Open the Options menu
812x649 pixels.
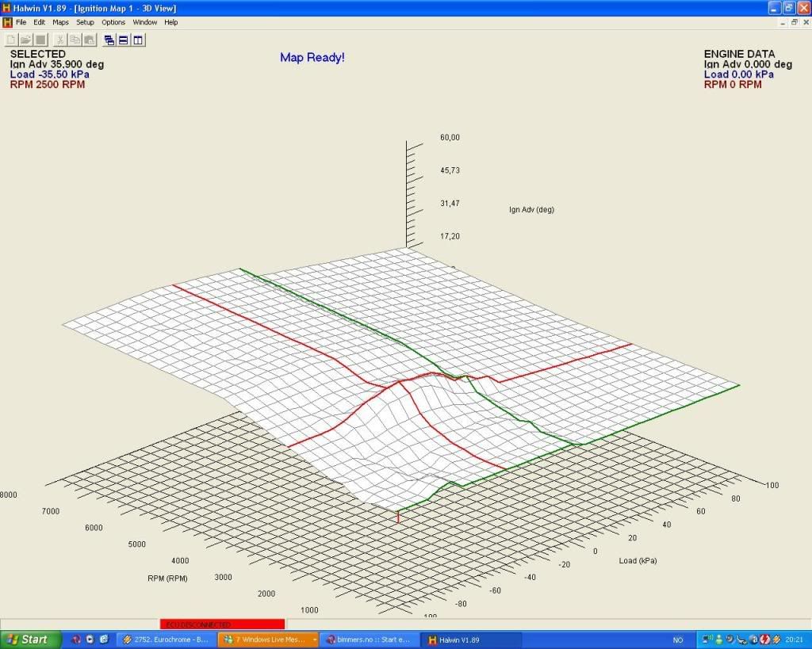coord(113,22)
